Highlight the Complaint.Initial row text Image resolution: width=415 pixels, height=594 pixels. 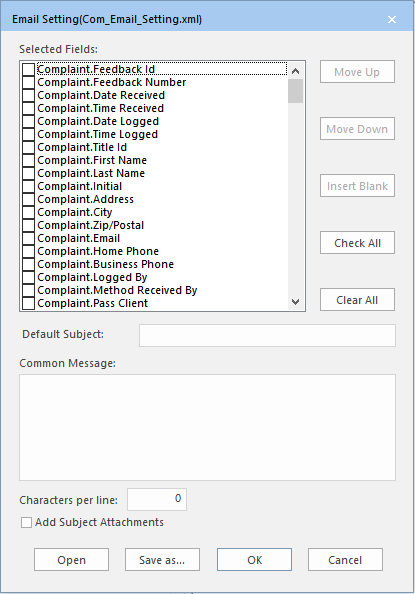(80, 186)
